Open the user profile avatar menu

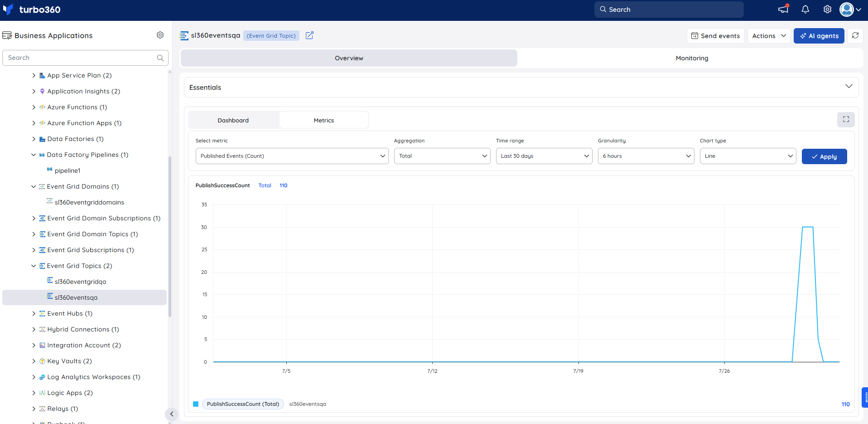pos(850,10)
